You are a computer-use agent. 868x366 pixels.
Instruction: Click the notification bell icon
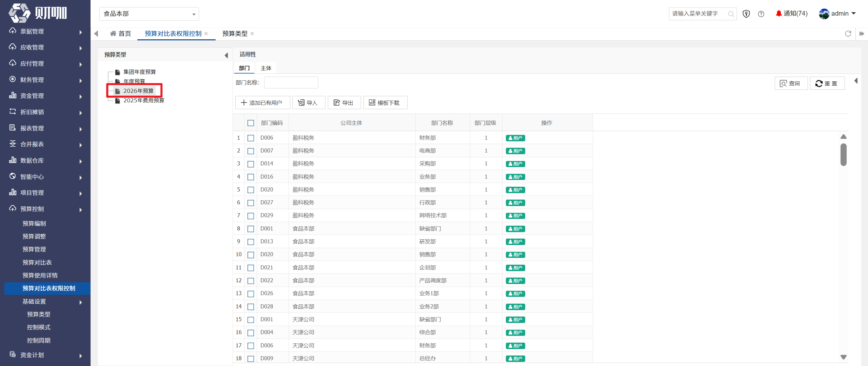[778, 14]
